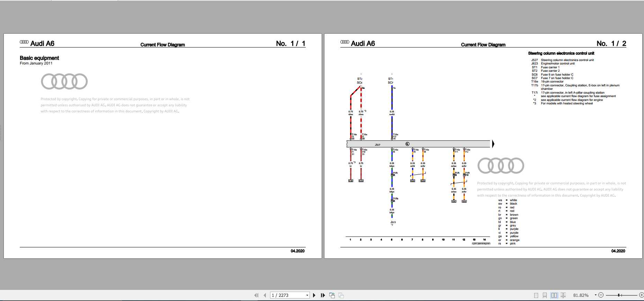Screen dimensions: 644x301
Task: Click the next view icon
Action: coord(341,295)
